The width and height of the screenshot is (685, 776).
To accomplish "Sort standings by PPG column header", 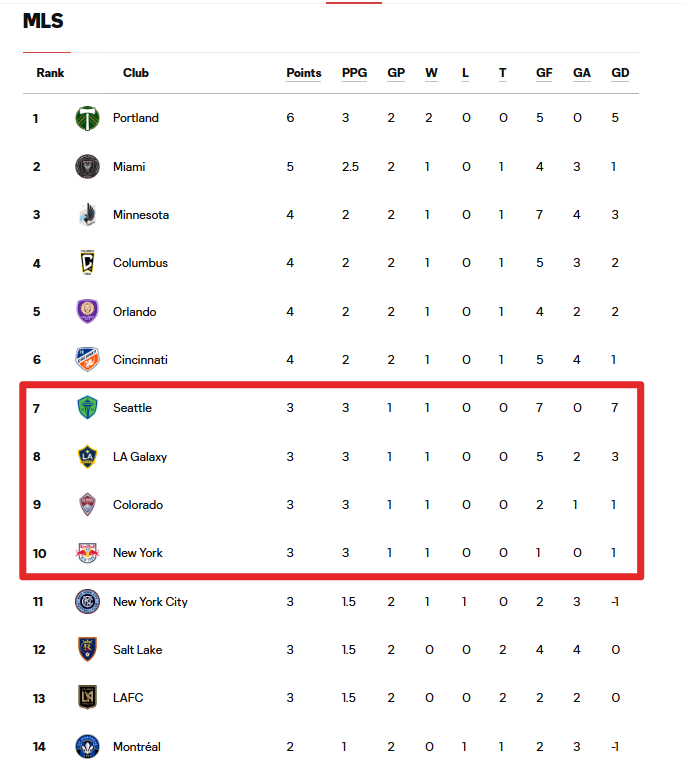I will (x=354, y=73).
